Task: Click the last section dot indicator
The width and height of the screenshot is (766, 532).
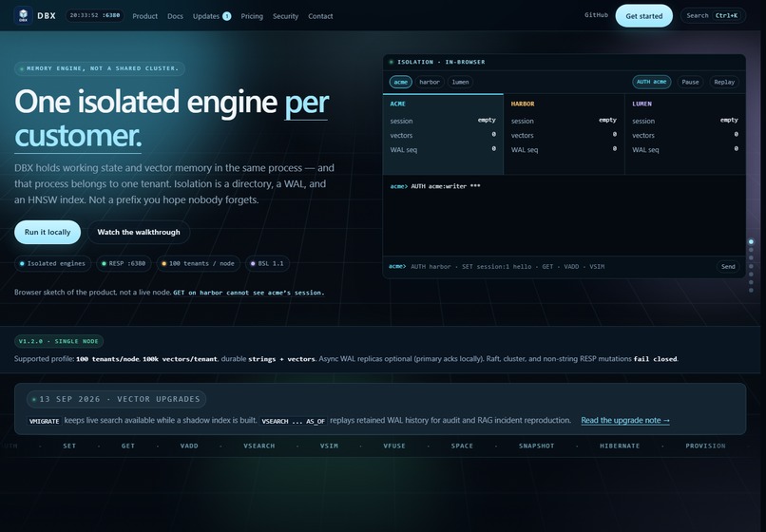Action: point(751,290)
